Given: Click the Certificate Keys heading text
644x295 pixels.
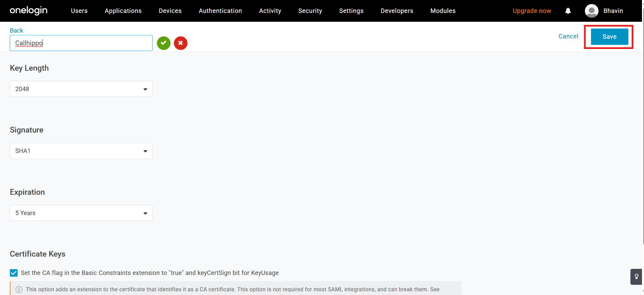Looking at the screenshot, I should coord(38,254).
